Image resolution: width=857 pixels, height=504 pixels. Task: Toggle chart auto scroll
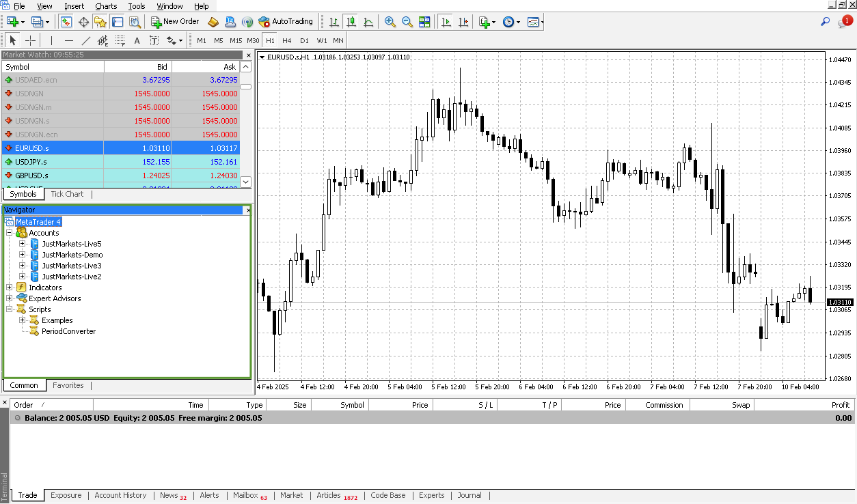click(x=446, y=21)
